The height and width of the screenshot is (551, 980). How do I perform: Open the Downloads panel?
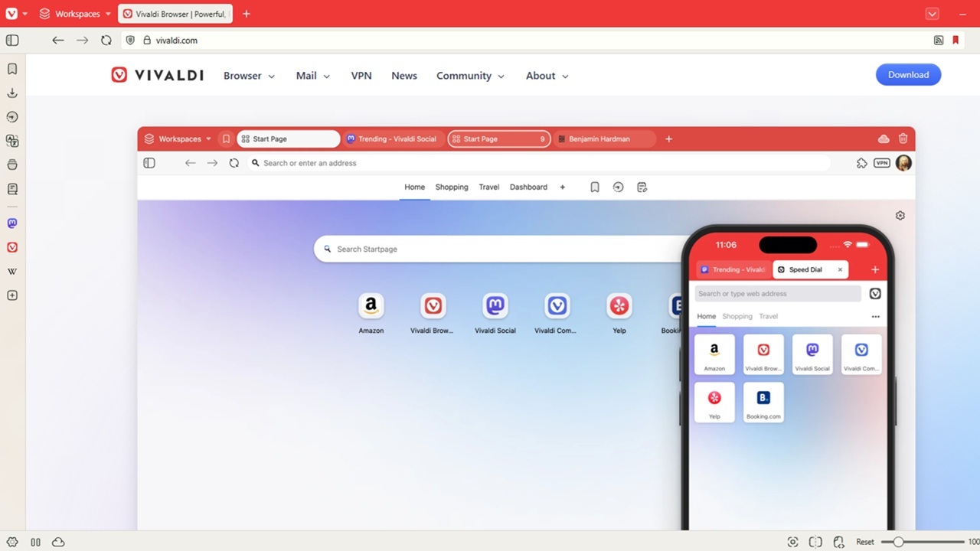(11, 93)
